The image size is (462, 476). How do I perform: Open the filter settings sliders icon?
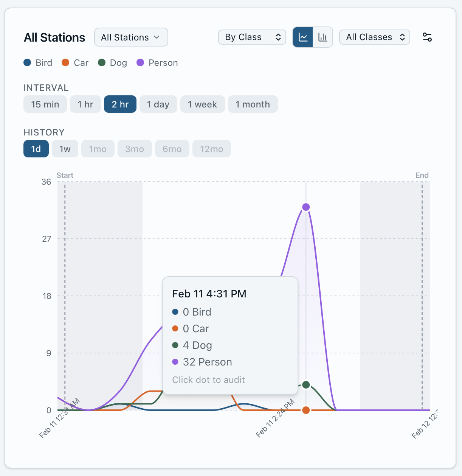click(427, 37)
